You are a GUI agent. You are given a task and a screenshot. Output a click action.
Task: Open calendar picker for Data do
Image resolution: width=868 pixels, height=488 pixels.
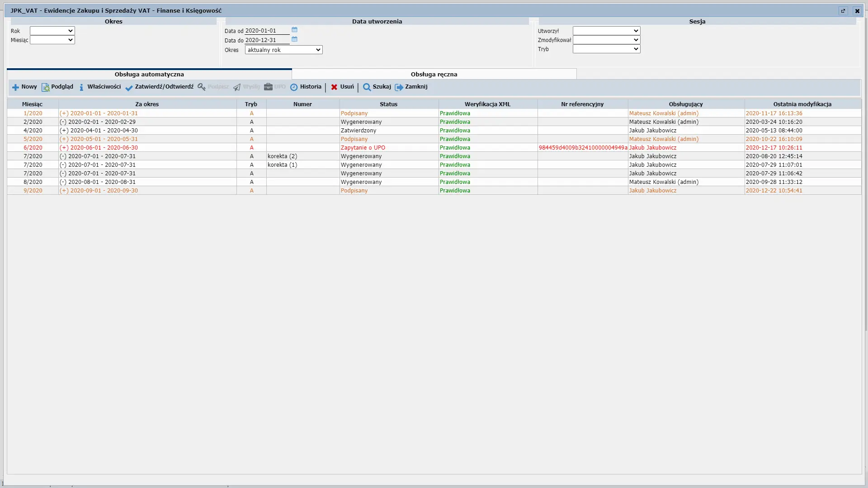point(295,39)
